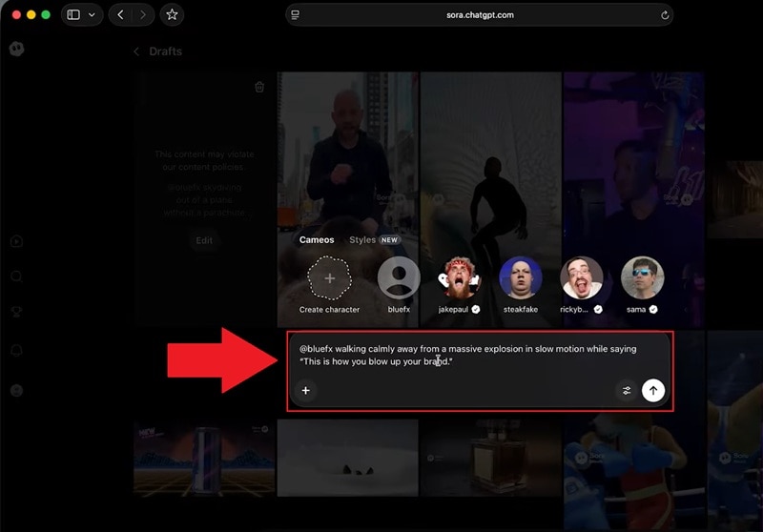The image size is (763, 532).
Task: Open the perfume bottle video thumbnail
Action: pyautogui.click(x=490, y=458)
